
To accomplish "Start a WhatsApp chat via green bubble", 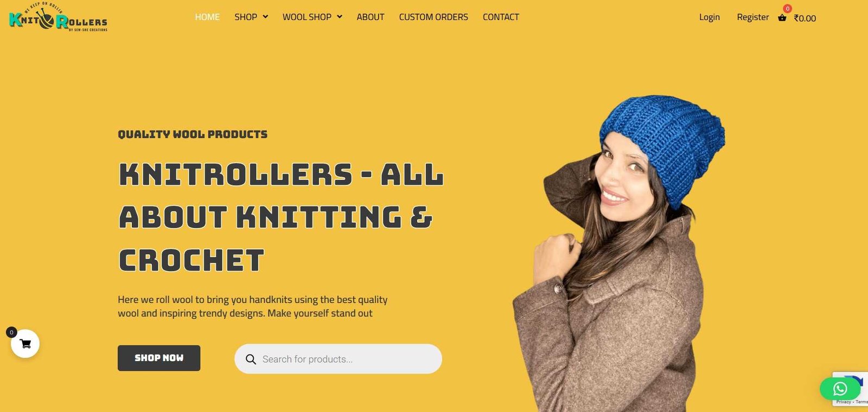I will (840, 389).
